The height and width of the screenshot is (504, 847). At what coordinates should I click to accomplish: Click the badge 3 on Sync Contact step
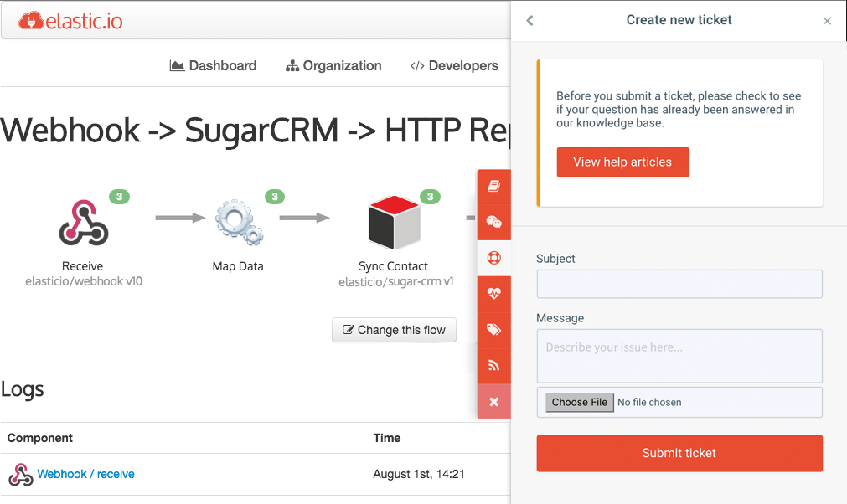coord(430,197)
